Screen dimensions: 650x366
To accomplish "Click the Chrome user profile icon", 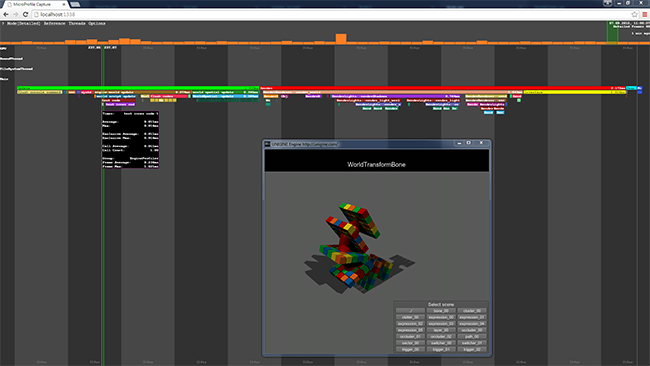I will pos(607,3).
